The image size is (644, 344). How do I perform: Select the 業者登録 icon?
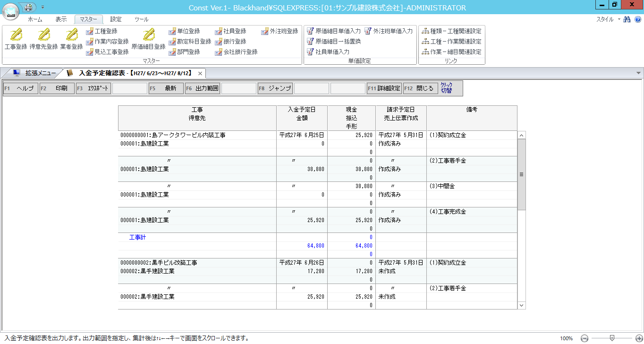(72, 43)
